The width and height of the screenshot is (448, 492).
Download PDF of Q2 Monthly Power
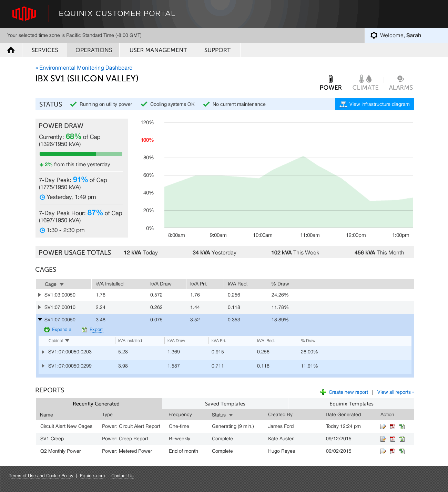393,451
